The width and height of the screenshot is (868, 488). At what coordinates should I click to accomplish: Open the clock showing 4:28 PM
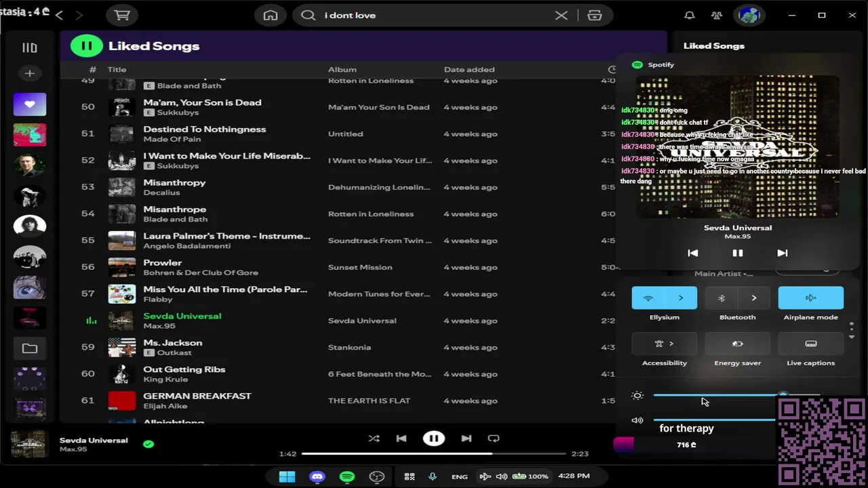pos(574,476)
